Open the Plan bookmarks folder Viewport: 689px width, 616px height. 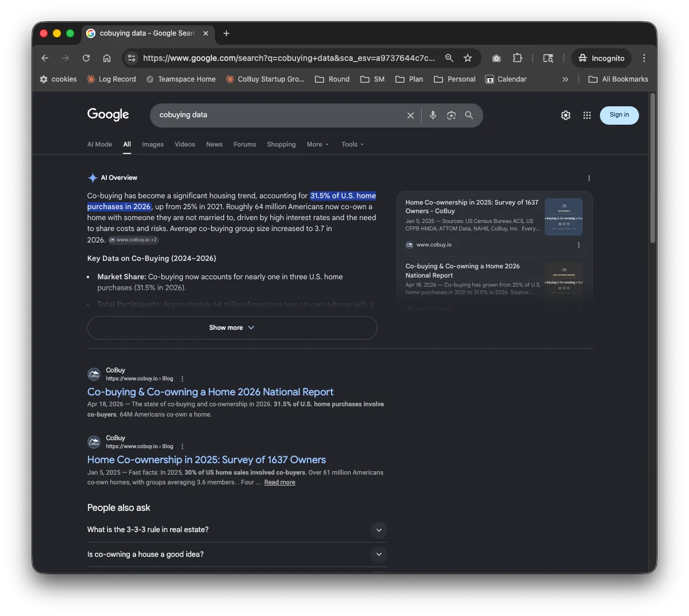click(409, 79)
